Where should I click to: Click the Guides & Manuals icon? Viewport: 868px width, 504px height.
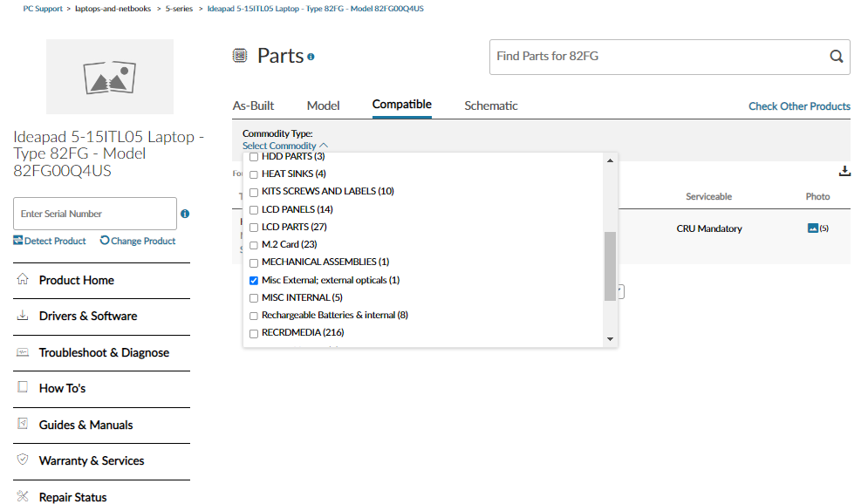pyautogui.click(x=23, y=423)
